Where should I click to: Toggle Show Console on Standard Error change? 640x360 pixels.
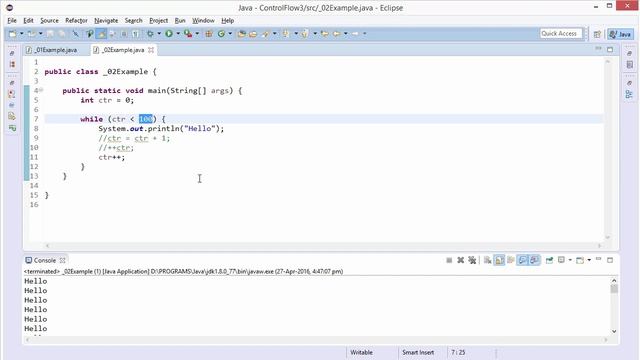tap(534, 260)
